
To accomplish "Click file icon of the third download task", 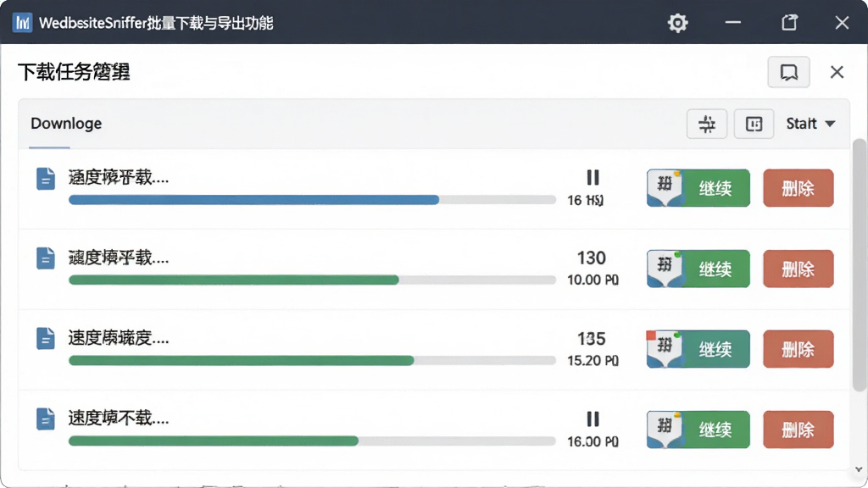I will pos(46,339).
